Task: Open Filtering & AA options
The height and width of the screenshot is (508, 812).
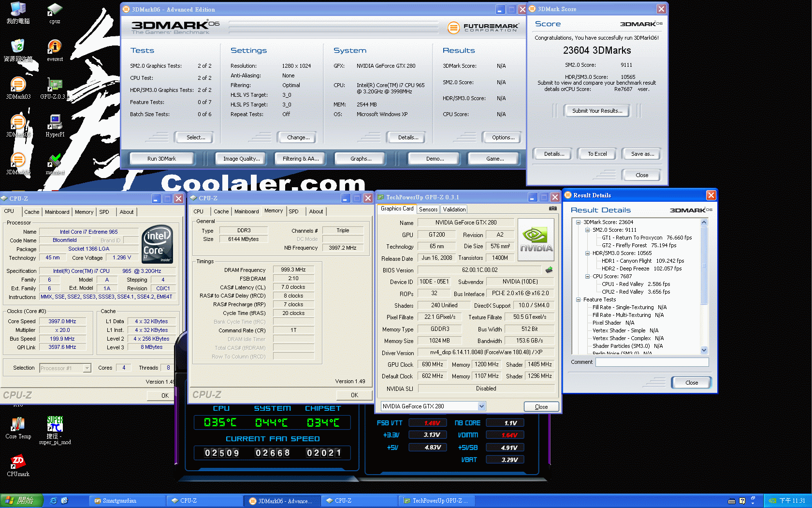Action: [x=301, y=159]
